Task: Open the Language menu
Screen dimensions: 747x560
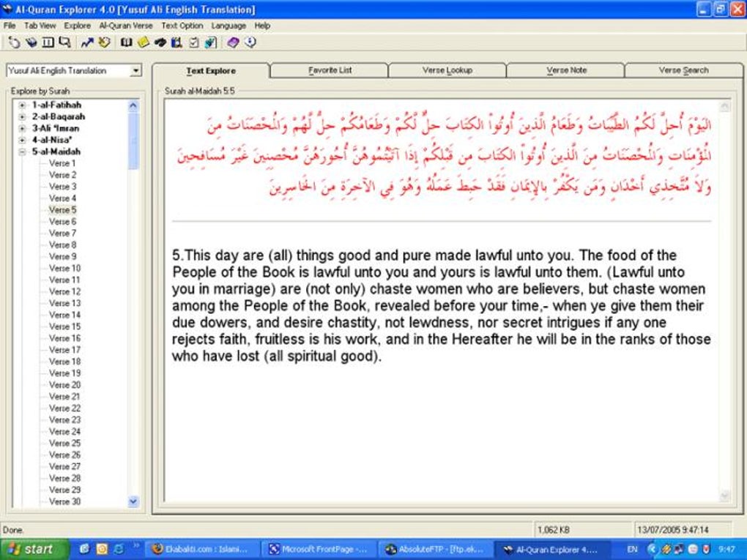Action: coord(228,26)
